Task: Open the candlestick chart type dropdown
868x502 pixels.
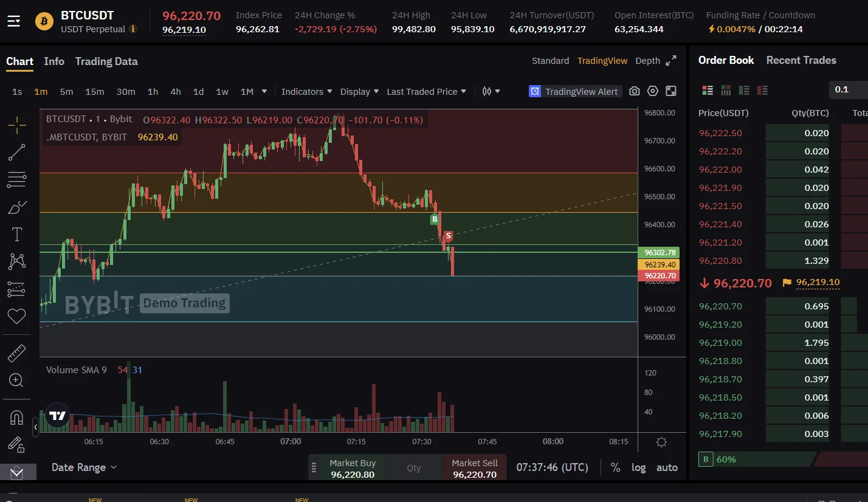Action: [491, 92]
